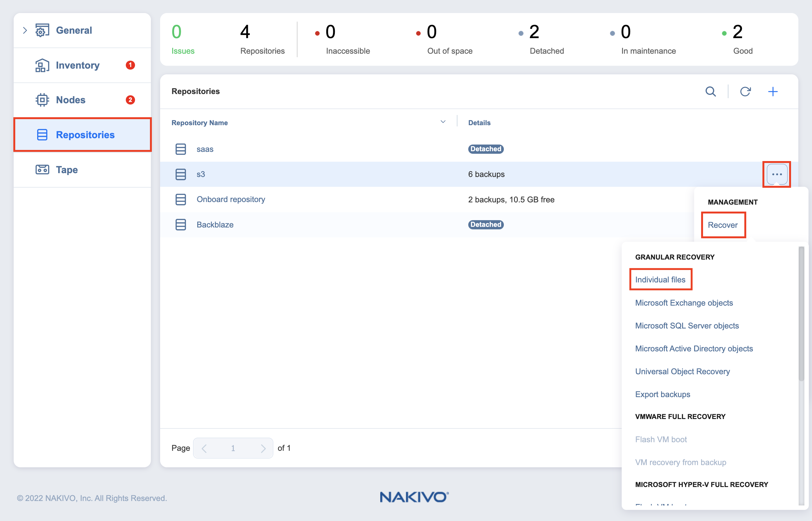Screen dimensions: 812x521
Task: Open the s3 repository
Action: point(201,174)
